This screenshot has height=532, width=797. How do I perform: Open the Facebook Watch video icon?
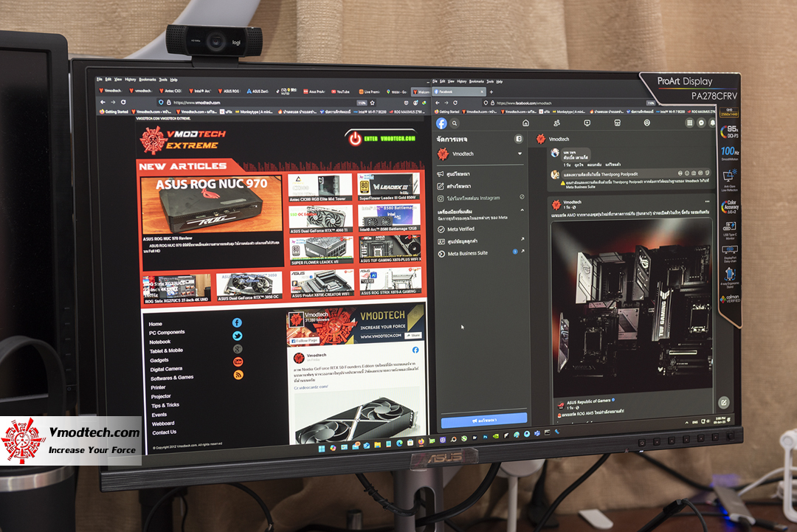tap(587, 123)
